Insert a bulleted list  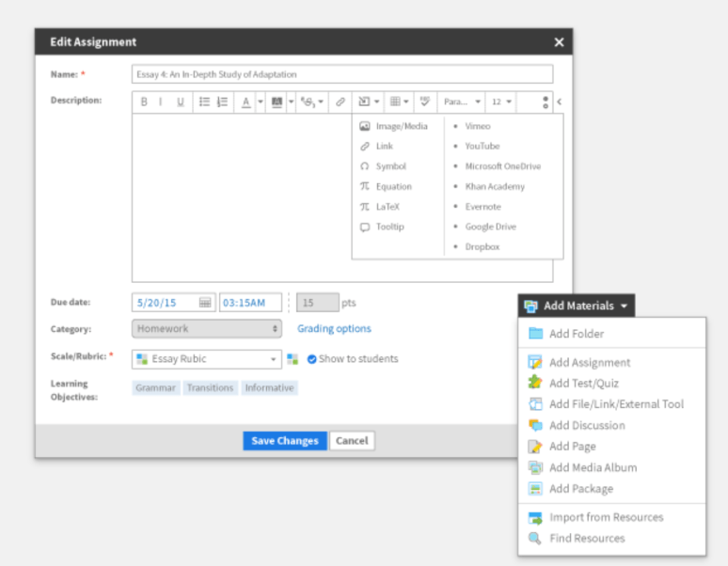point(204,102)
